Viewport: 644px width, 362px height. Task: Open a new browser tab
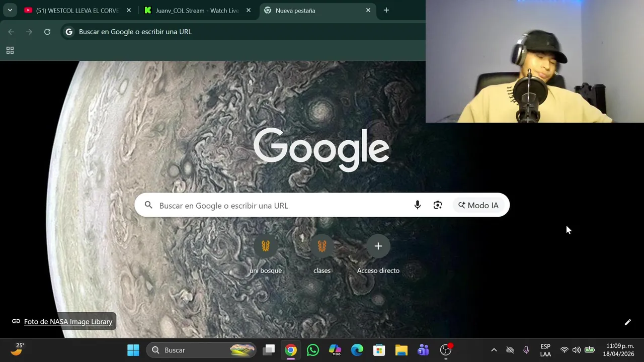(386, 10)
